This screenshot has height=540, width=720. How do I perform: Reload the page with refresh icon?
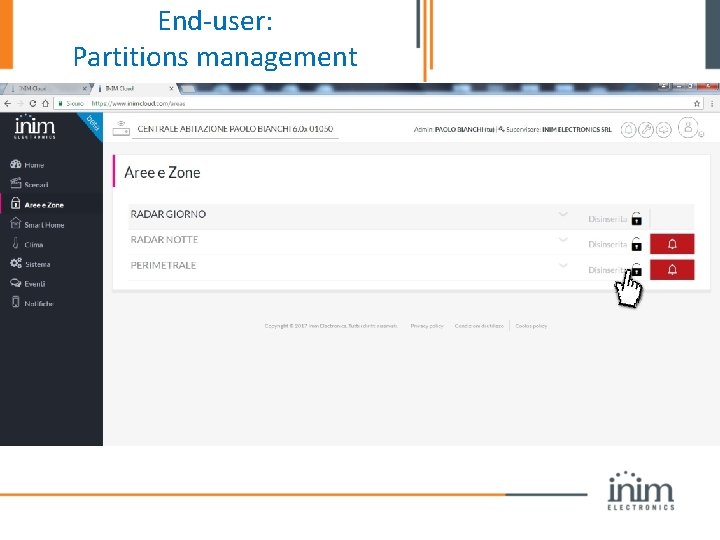click(33, 104)
